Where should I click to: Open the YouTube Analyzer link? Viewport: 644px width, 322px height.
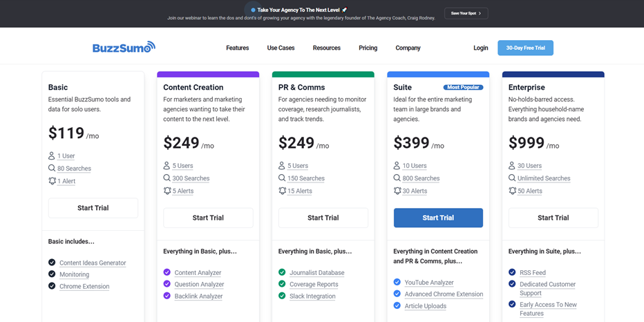[x=429, y=283]
